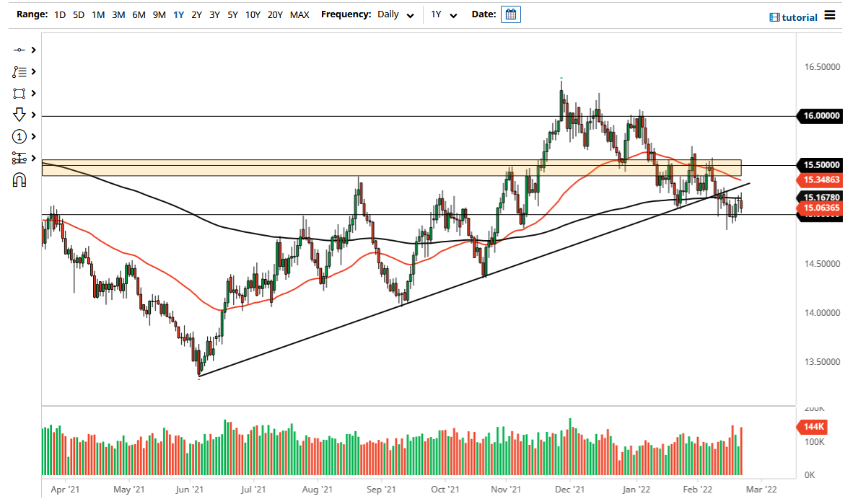This screenshot has width=853, height=504.
Task: Click the tutorial link
Action: click(x=798, y=17)
